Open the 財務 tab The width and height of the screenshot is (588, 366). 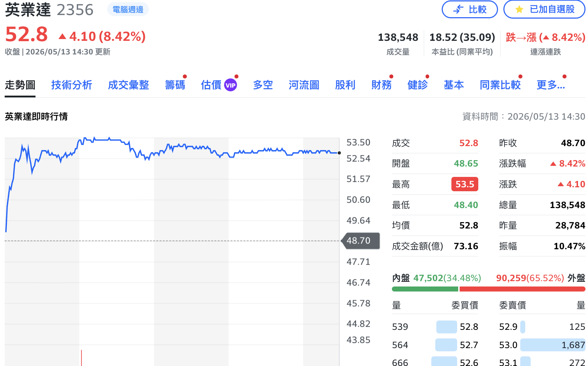coord(381,85)
